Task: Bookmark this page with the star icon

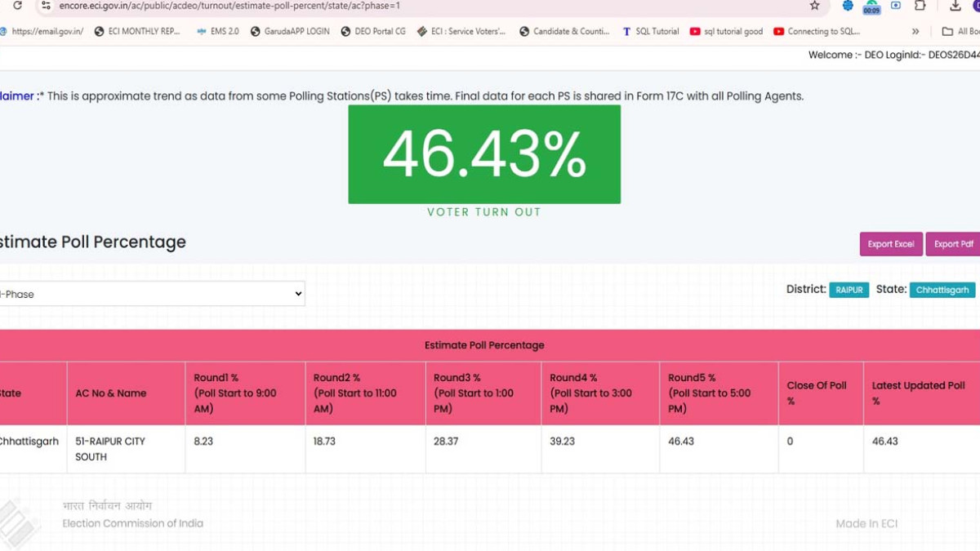Action: (x=814, y=6)
